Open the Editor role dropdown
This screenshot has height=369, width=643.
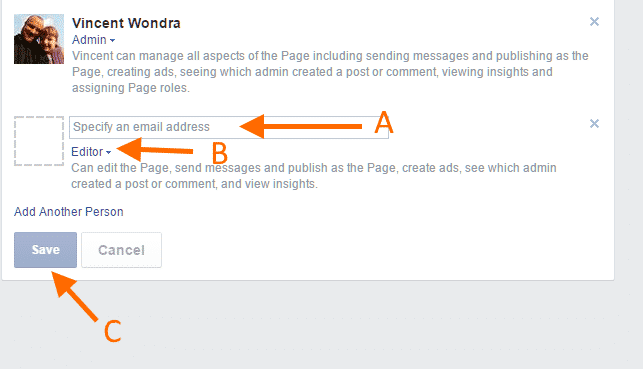(x=91, y=152)
